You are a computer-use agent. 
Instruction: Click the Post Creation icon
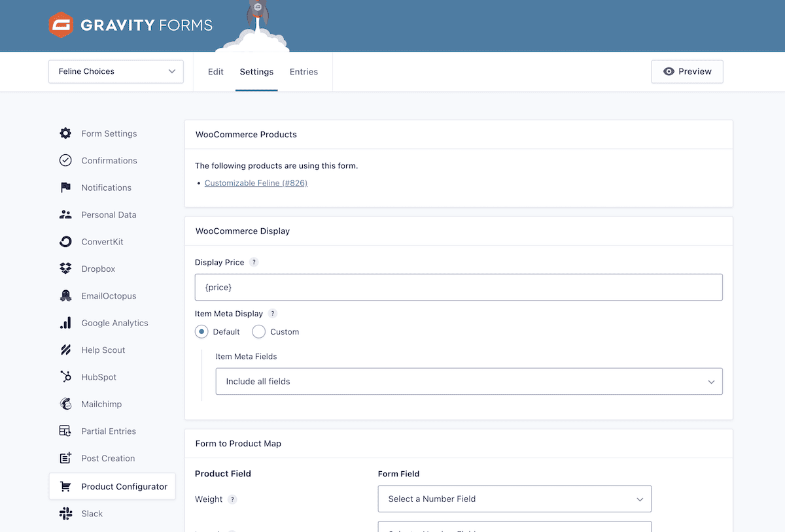[65, 458]
